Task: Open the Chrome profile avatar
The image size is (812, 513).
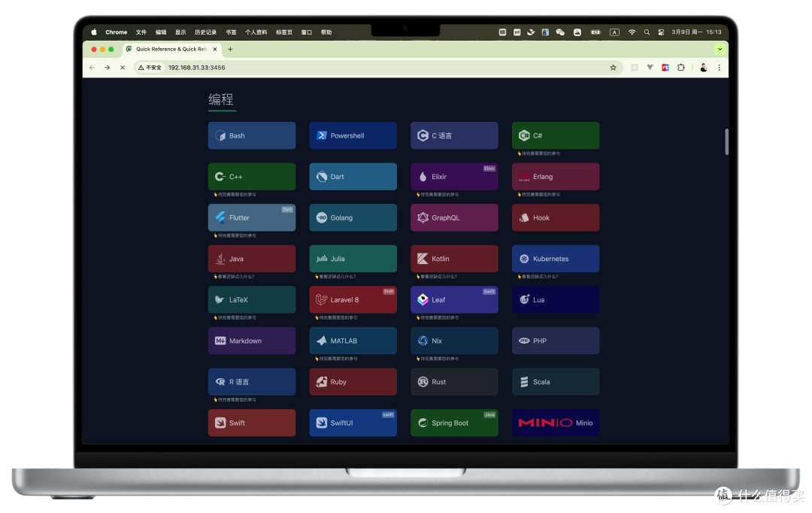Action: (703, 68)
